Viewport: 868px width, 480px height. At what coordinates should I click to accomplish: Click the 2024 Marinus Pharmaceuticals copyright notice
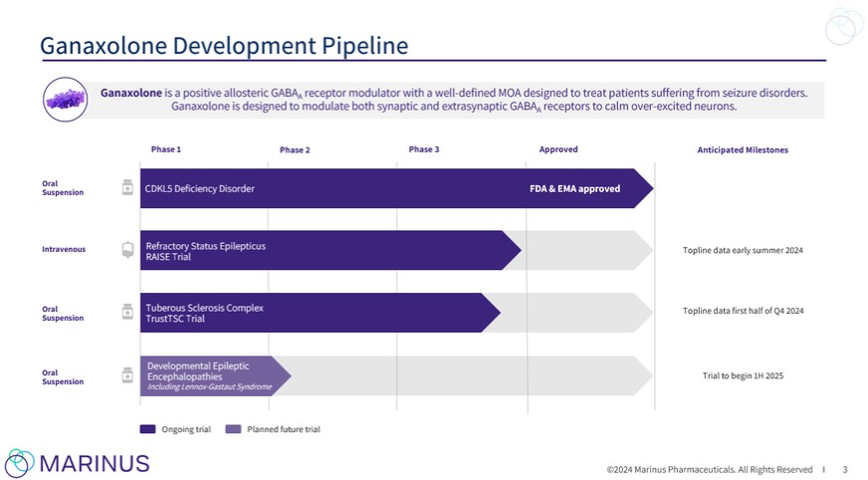pos(710,470)
